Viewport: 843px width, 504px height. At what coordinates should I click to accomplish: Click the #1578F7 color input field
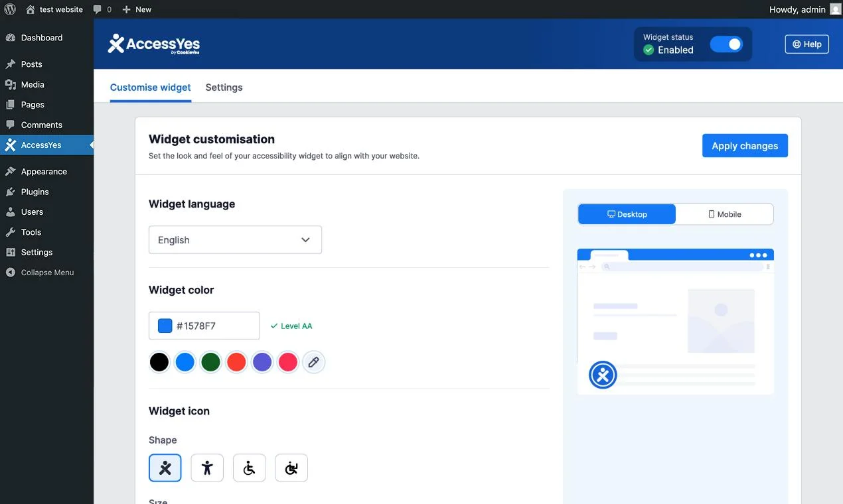point(204,326)
